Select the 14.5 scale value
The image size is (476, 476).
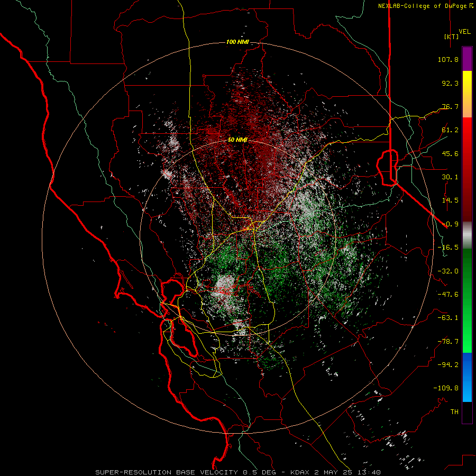(450, 200)
